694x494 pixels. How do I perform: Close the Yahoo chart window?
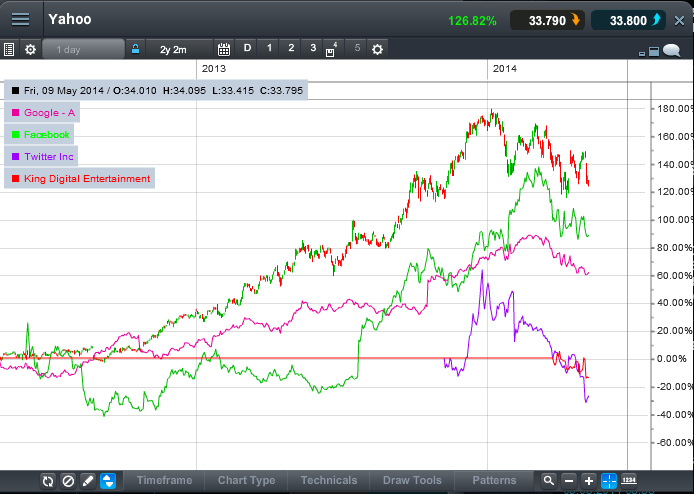pos(679,20)
